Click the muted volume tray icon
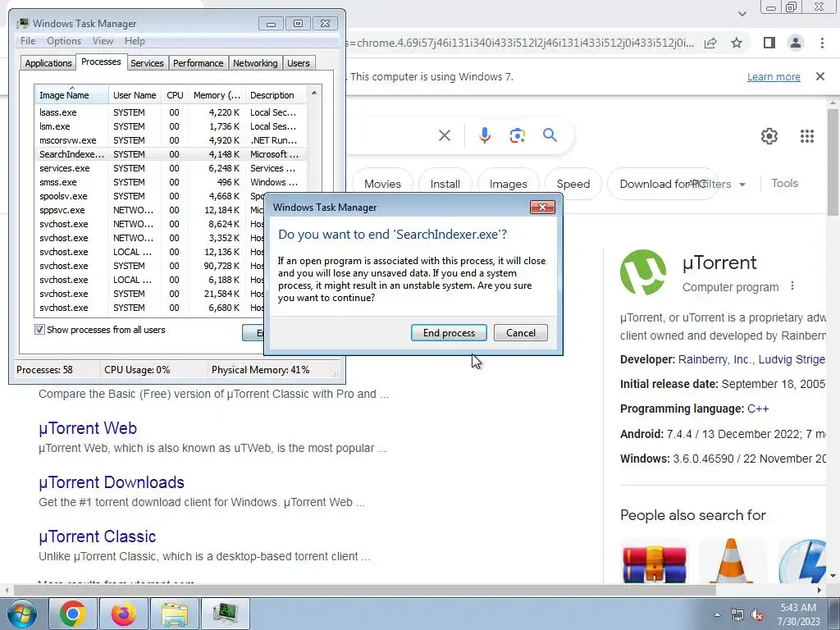 pyautogui.click(x=757, y=615)
